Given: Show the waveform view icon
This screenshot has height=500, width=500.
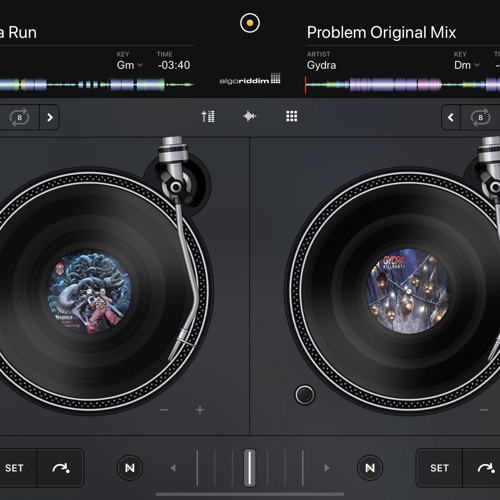Looking at the screenshot, I should pyautogui.click(x=250, y=116).
